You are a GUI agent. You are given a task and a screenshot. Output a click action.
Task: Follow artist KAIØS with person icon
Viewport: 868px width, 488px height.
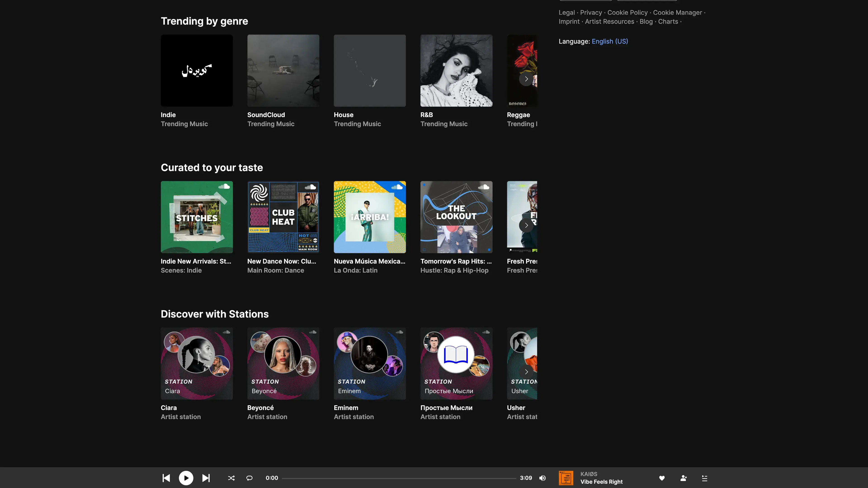[x=683, y=478]
